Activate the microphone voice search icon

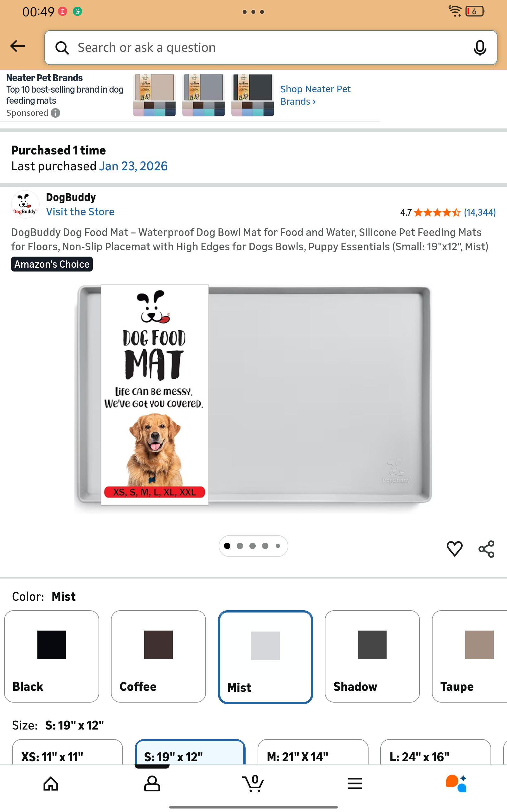click(480, 48)
